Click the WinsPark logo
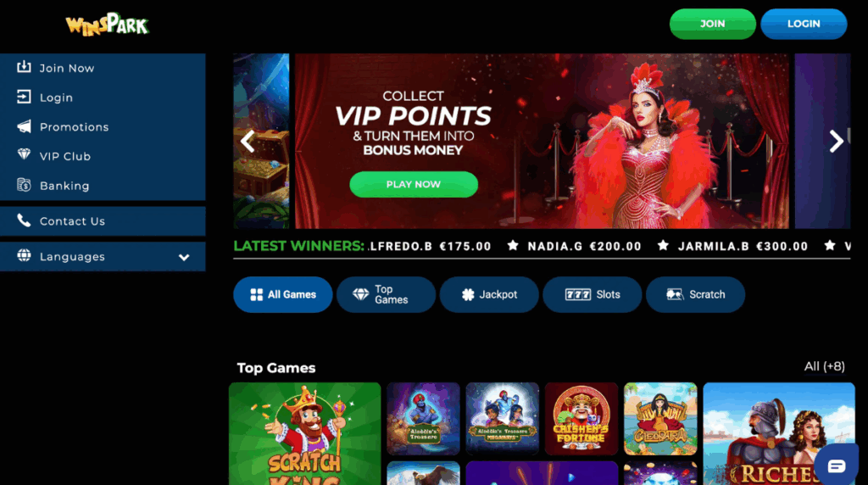The width and height of the screenshot is (868, 485). (x=108, y=25)
